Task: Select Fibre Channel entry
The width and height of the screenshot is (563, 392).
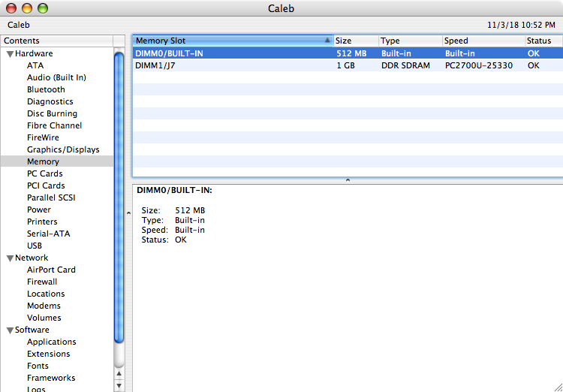Action: click(x=54, y=125)
